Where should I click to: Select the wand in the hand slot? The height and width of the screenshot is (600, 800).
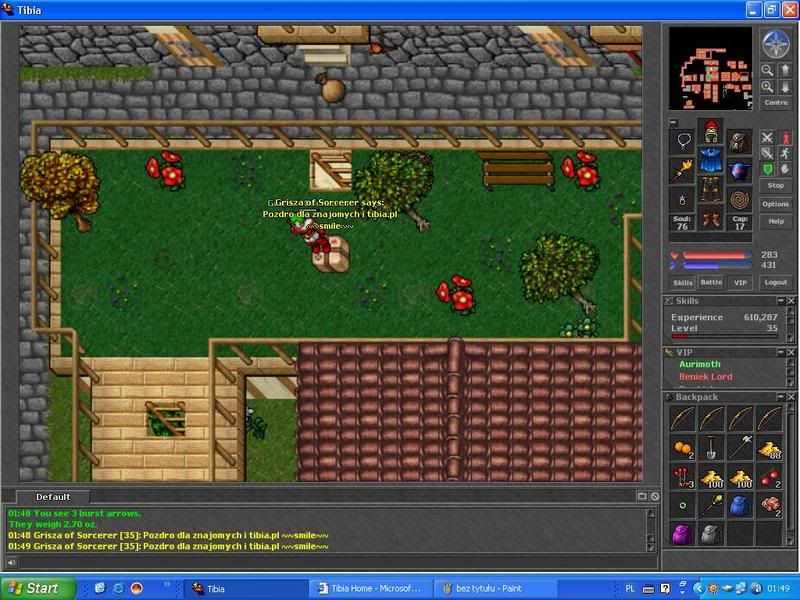point(683,170)
